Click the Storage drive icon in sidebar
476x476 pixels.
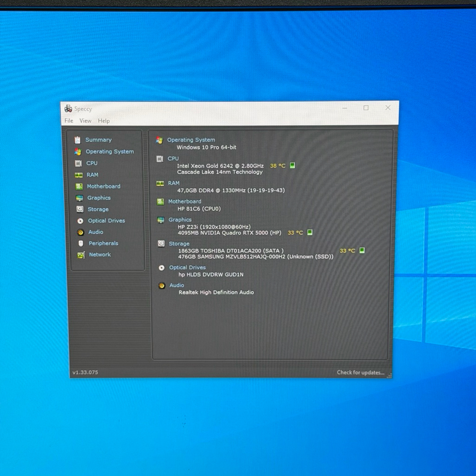80,209
